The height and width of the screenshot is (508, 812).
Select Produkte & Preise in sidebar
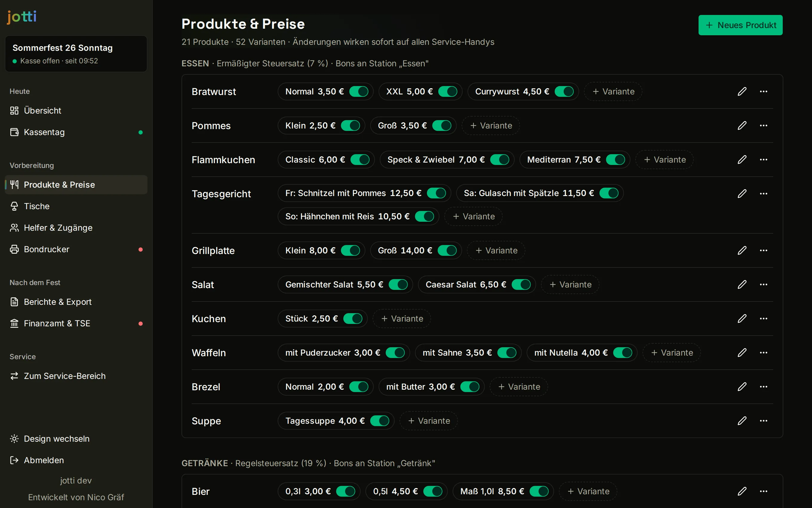(76, 184)
